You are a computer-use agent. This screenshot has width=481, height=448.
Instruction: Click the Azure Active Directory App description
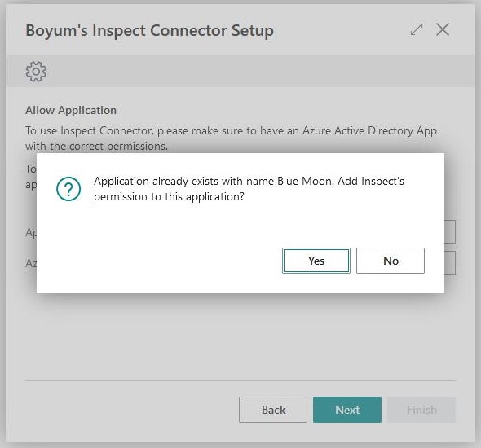pyautogui.click(x=231, y=138)
